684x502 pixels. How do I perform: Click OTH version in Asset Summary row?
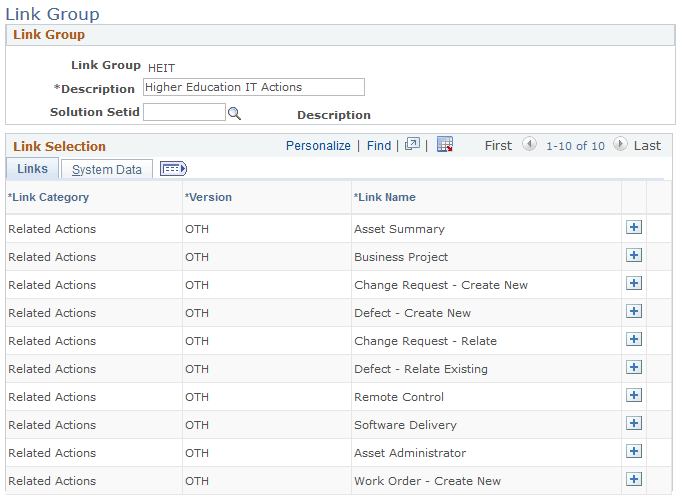click(x=197, y=229)
